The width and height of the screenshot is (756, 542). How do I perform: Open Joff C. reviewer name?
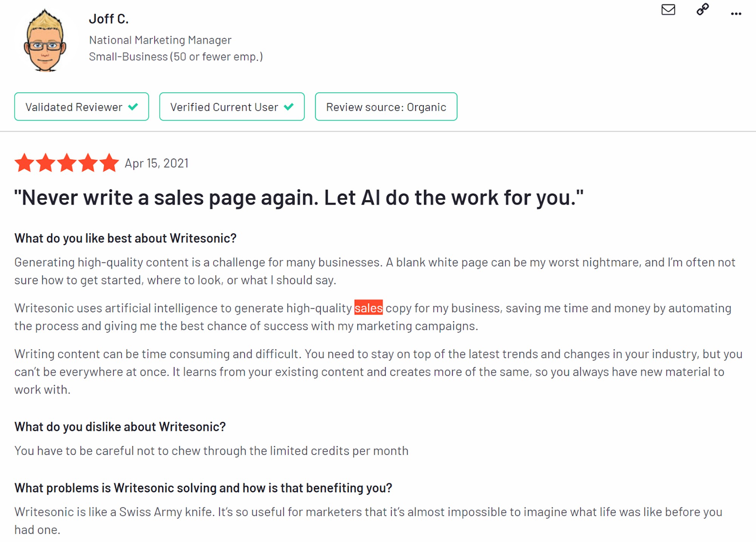point(109,19)
